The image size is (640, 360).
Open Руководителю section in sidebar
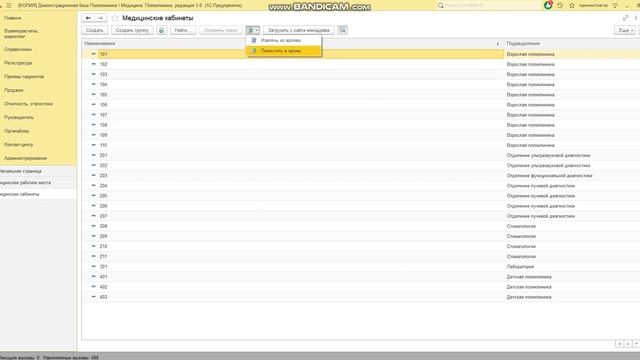(x=19, y=117)
